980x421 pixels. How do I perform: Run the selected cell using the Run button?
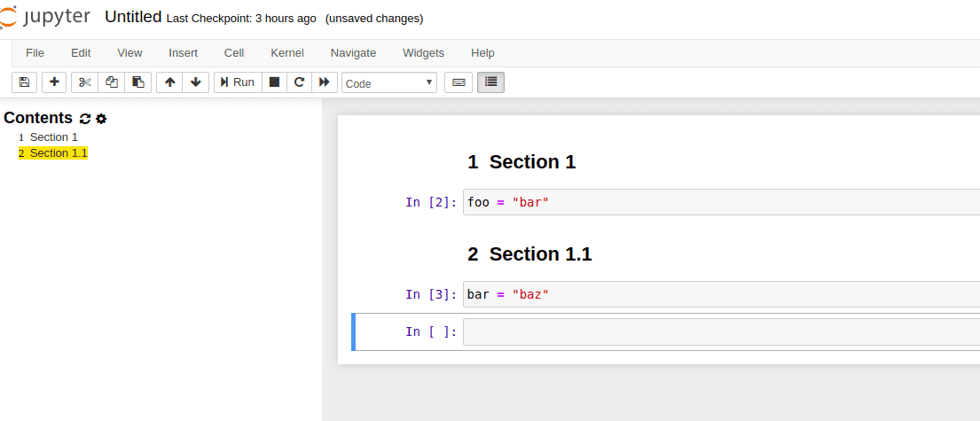click(x=238, y=82)
